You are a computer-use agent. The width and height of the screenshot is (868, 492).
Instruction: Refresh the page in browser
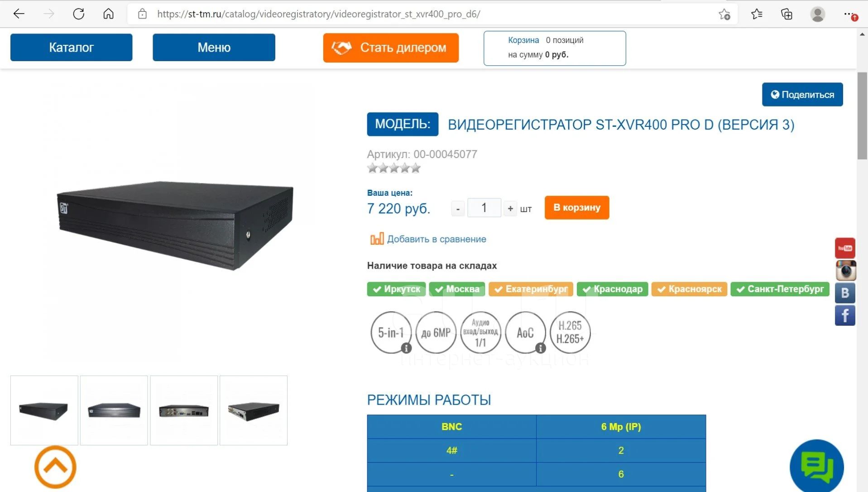79,14
